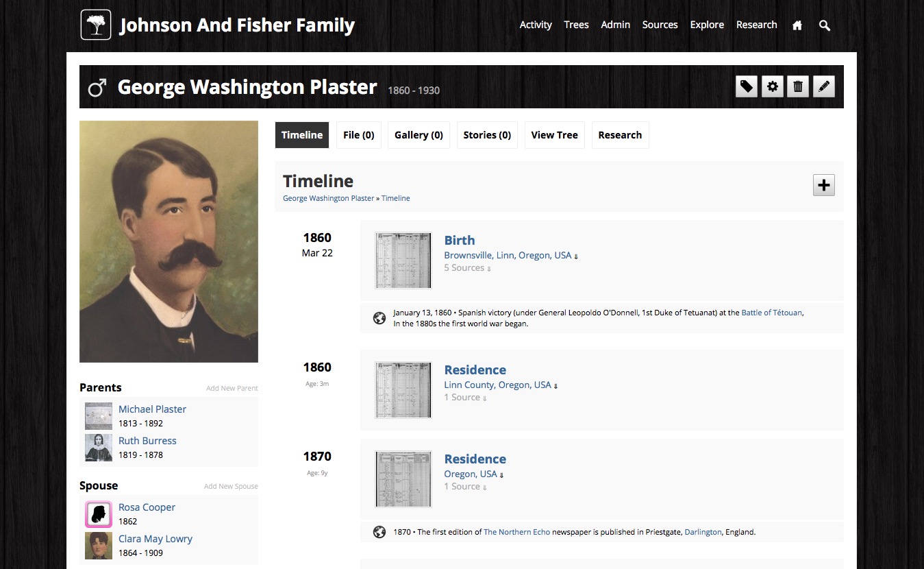The image size is (924, 569).
Task: Click the pencil edit icon
Action: pos(824,86)
